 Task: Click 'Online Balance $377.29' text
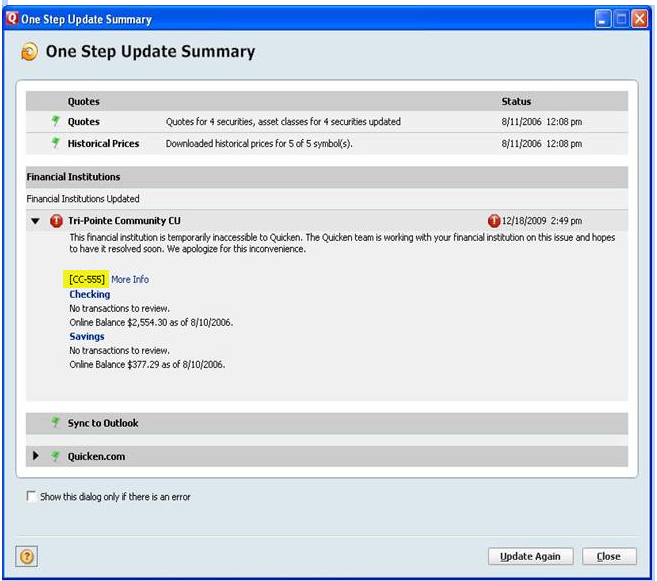[x=147, y=364]
